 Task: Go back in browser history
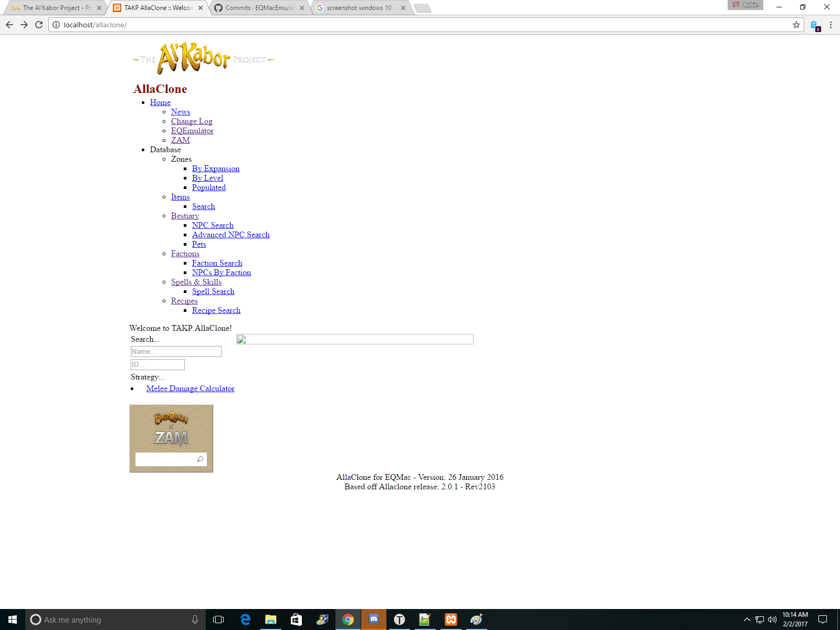coord(9,25)
